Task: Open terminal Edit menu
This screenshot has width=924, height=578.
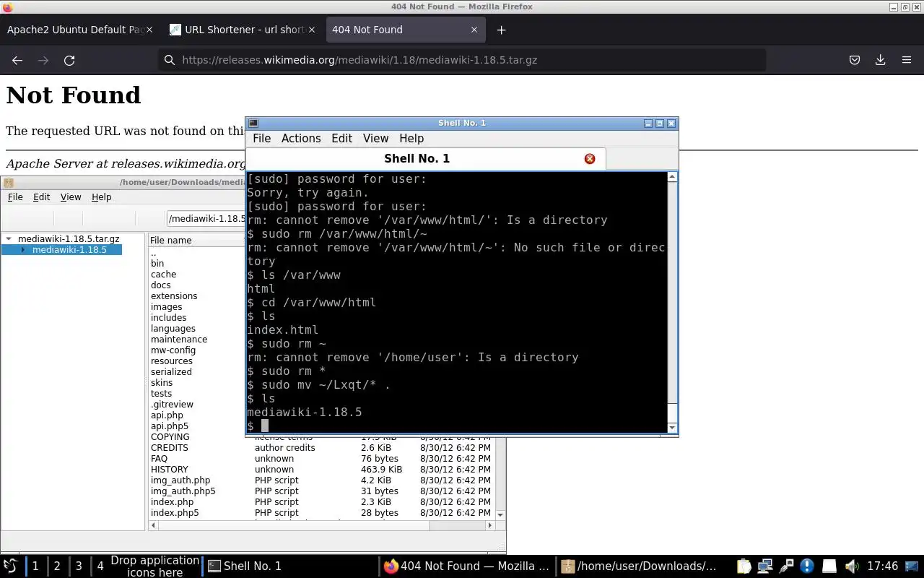Action: click(x=341, y=138)
